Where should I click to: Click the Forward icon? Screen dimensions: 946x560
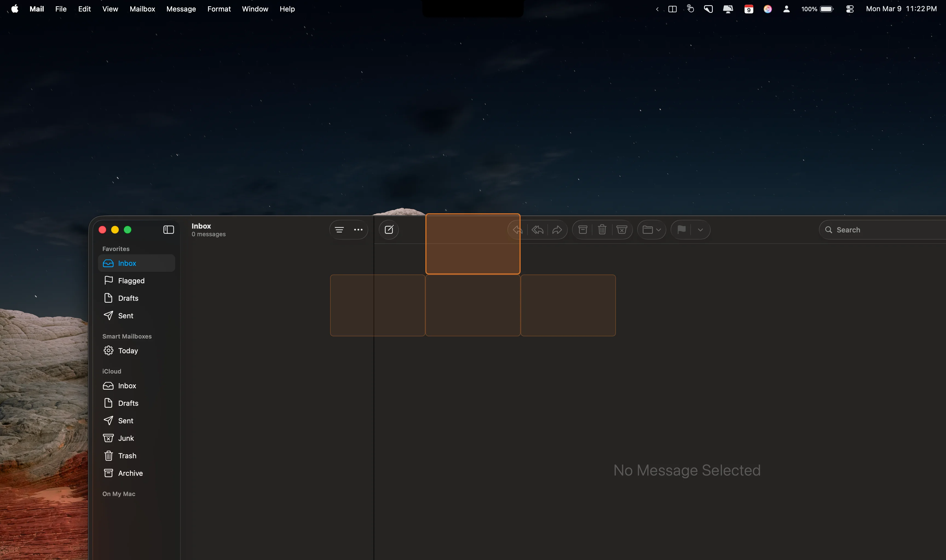[x=558, y=229]
